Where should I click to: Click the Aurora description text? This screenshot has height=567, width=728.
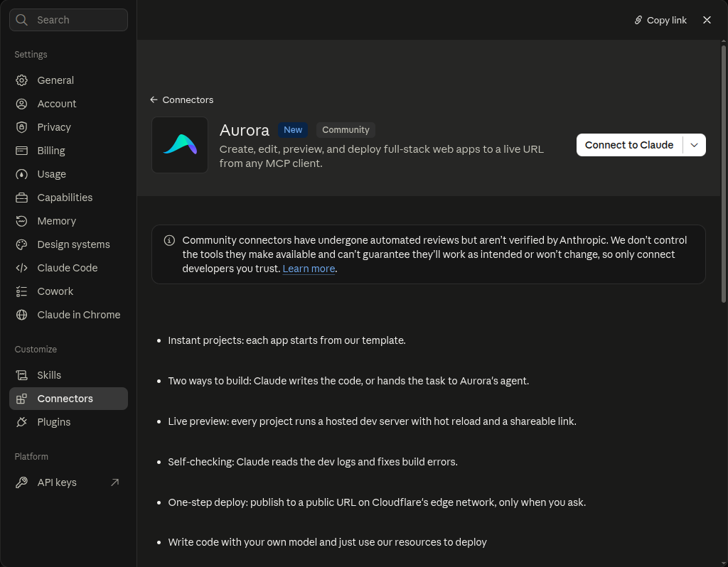[381, 156]
